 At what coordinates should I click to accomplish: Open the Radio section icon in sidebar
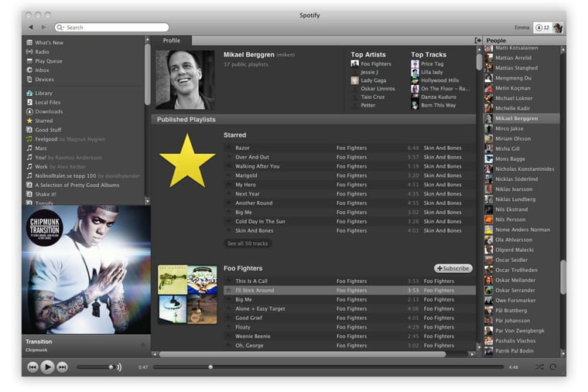click(x=29, y=52)
